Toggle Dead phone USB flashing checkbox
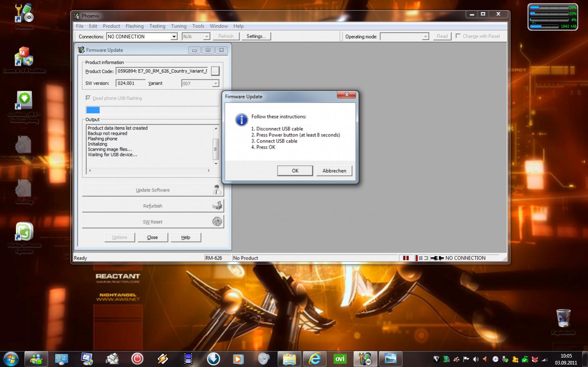588x367 pixels. [x=88, y=98]
